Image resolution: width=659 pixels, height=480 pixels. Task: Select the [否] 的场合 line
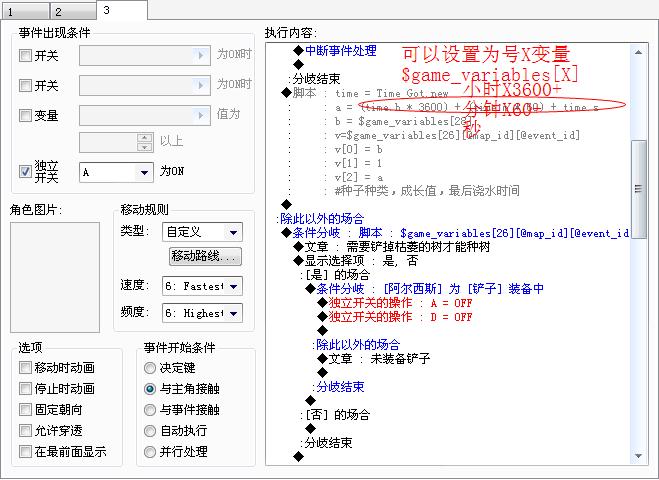(335, 414)
